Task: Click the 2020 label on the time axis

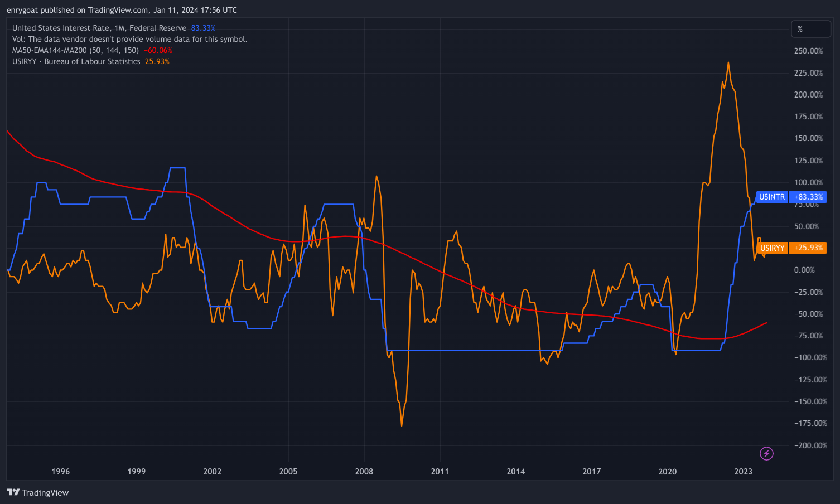Action: (668, 472)
